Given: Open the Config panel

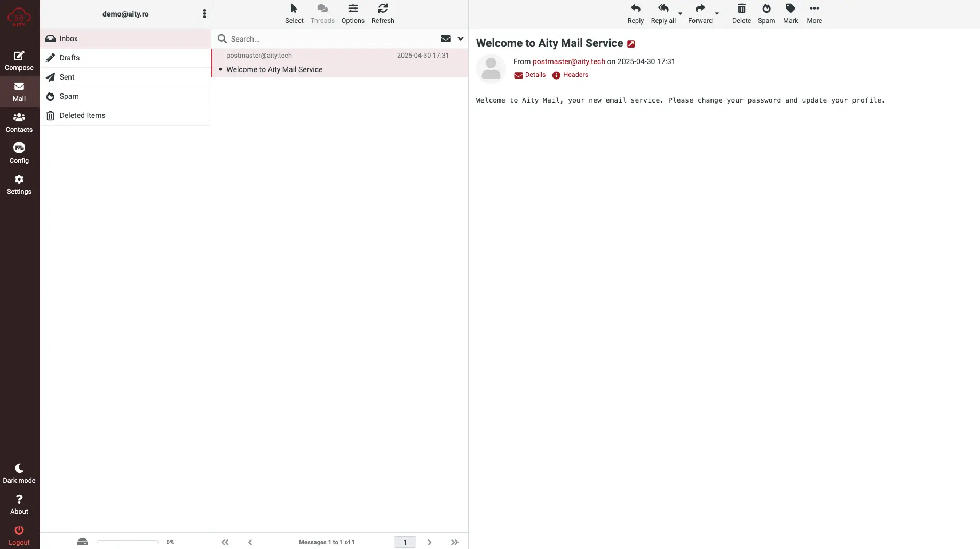Looking at the screenshot, I should pos(19,153).
